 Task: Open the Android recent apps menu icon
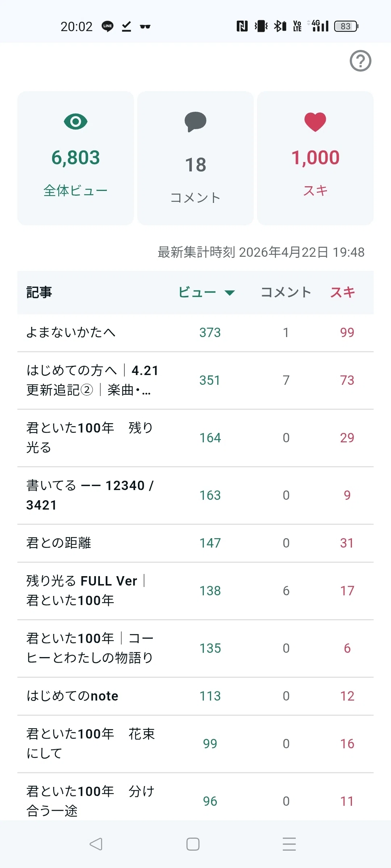point(289,844)
